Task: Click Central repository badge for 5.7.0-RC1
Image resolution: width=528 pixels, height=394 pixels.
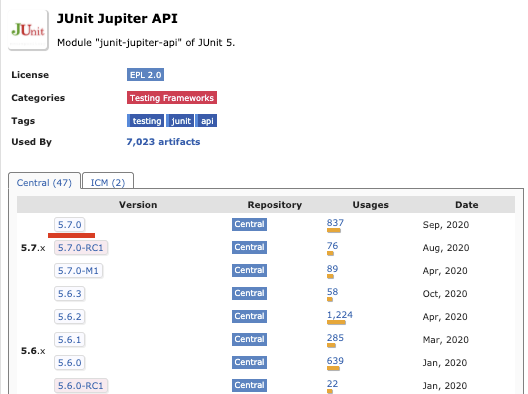Action: click(x=249, y=247)
